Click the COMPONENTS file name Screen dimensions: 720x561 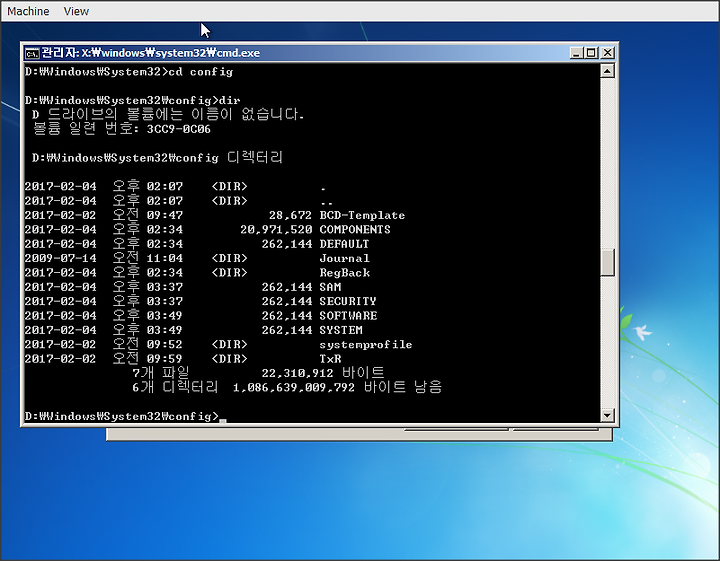click(x=355, y=230)
